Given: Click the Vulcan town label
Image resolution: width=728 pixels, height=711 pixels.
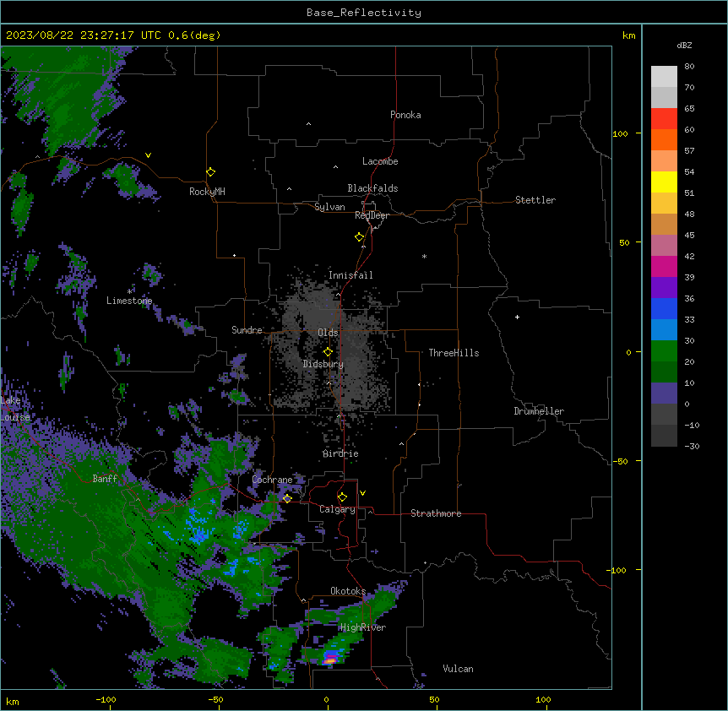Looking at the screenshot, I should (458, 669).
